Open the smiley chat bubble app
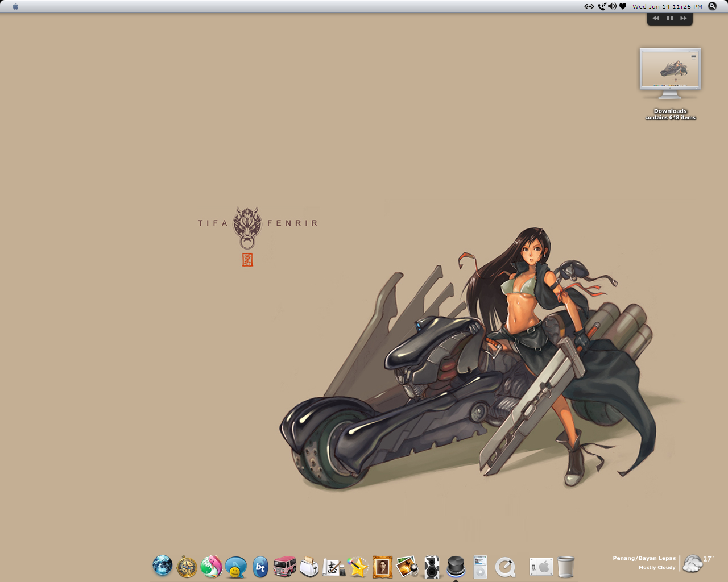This screenshot has width=728, height=582. pyautogui.click(x=235, y=567)
